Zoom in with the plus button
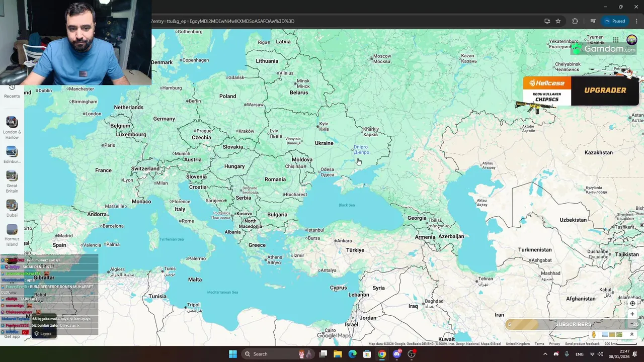Viewport: 644px width, 362px height. pyautogui.click(x=632, y=314)
